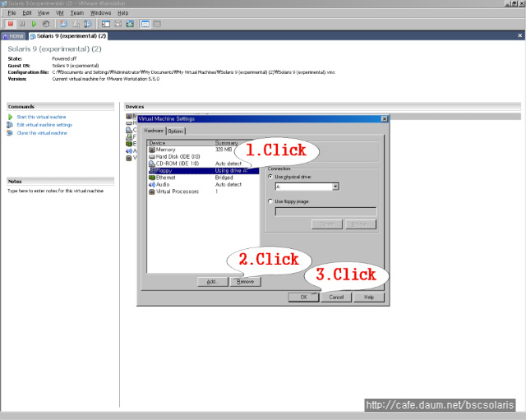Click the Audio speaker icon in settings dialog
Image resolution: width=526 pixels, height=420 pixels.
coord(151,184)
